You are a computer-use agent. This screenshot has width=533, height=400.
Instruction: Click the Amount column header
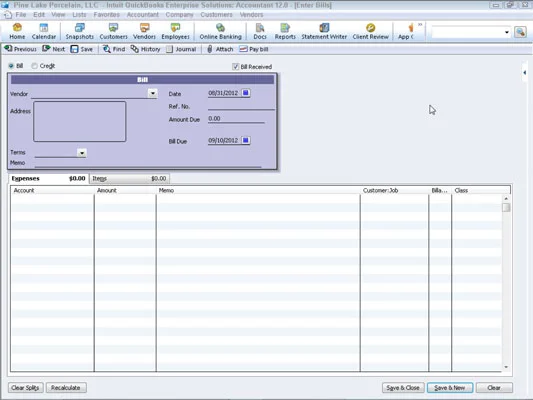tap(125, 190)
